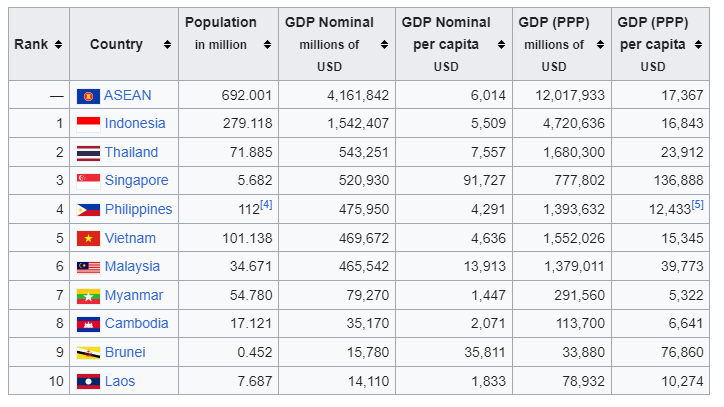Click the Thailand flag icon
The width and height of the screenshot is (724, 407).
pos(88,153)
